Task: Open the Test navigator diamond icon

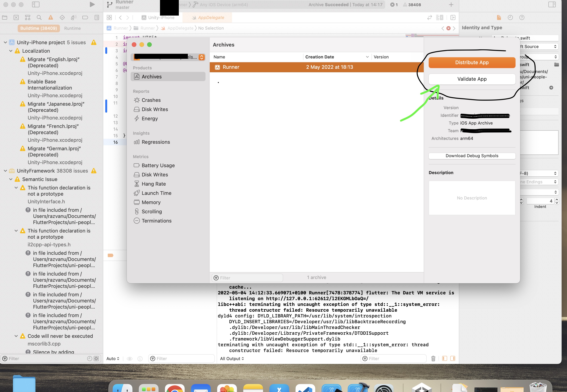Action: [x=62, y=17]
